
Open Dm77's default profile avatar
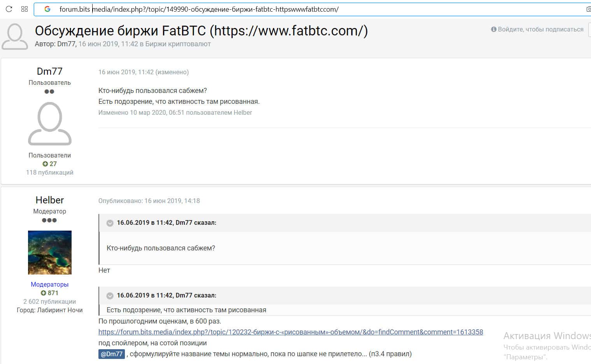50,124
